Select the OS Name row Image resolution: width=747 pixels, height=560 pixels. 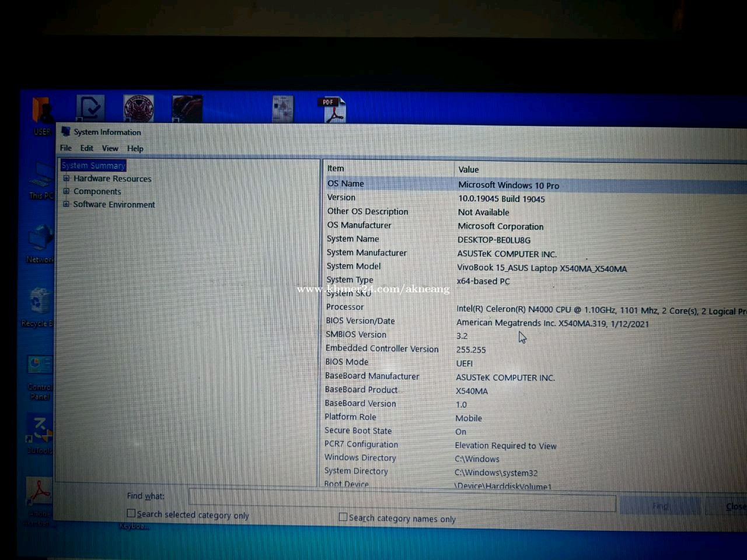(536, 184)
